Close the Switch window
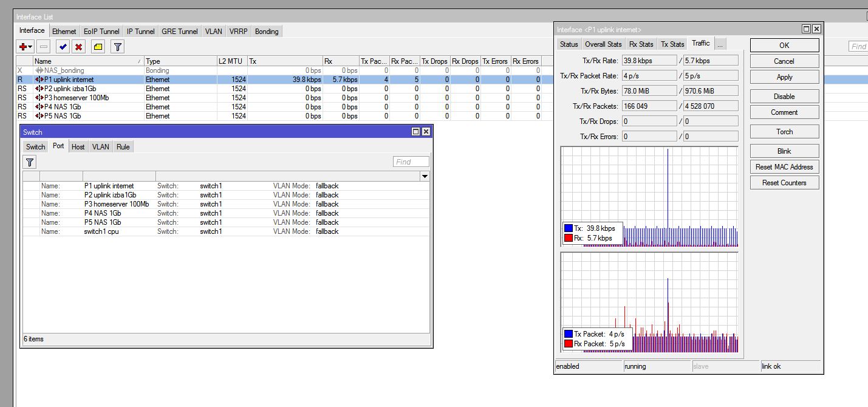 426,132
